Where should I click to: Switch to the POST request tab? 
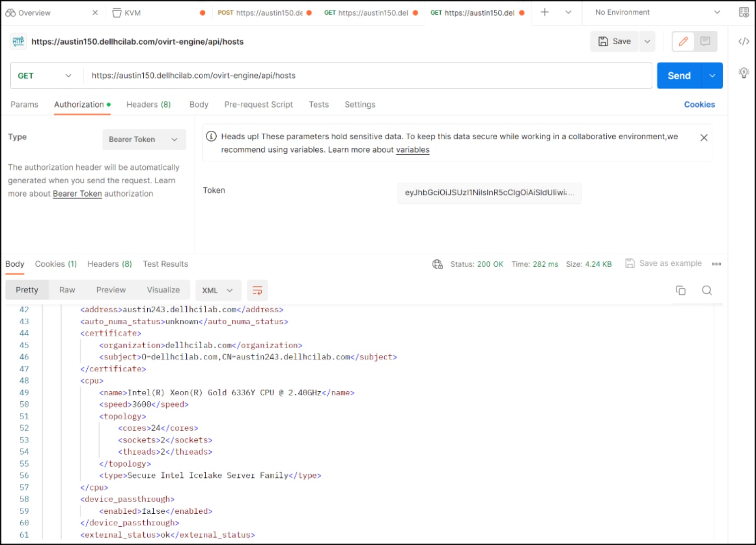(x=265, y=13)
